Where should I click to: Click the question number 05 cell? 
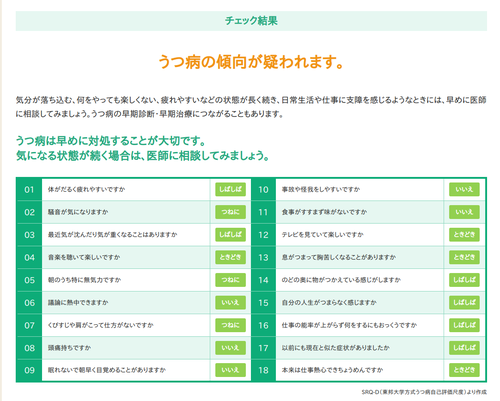point(29,280)
